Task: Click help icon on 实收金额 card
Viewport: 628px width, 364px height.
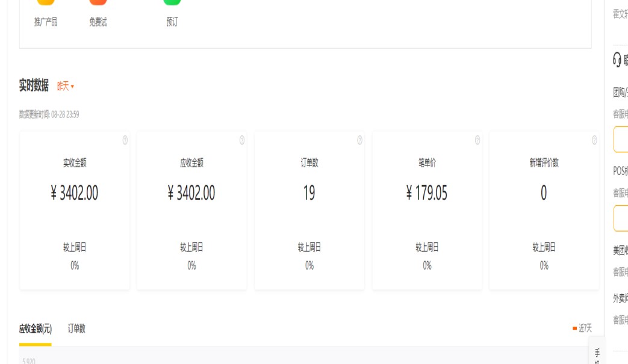Action: (x=125, y=140)
